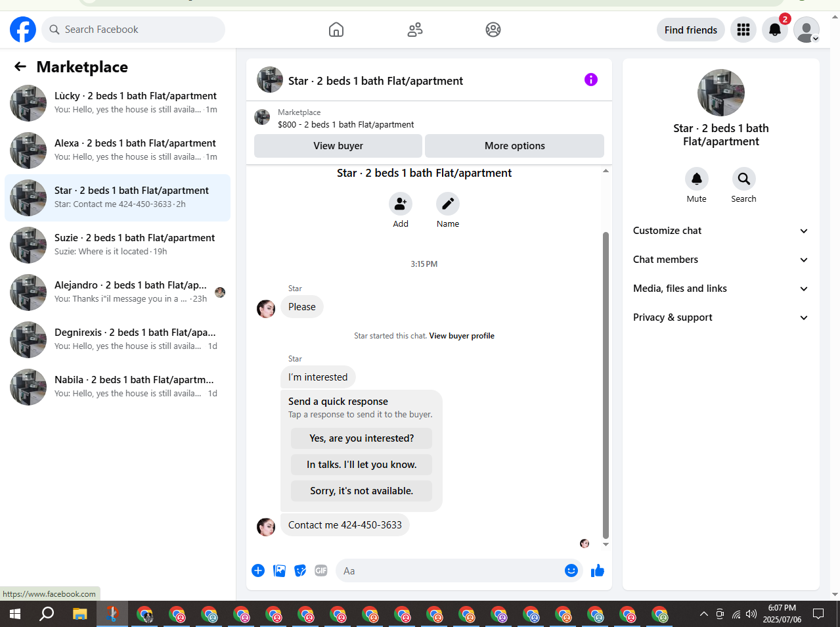Viewport: 840px width, 627px height.
Task: Click the 'Please' message bubble
Action: click(x=302, y=307)
